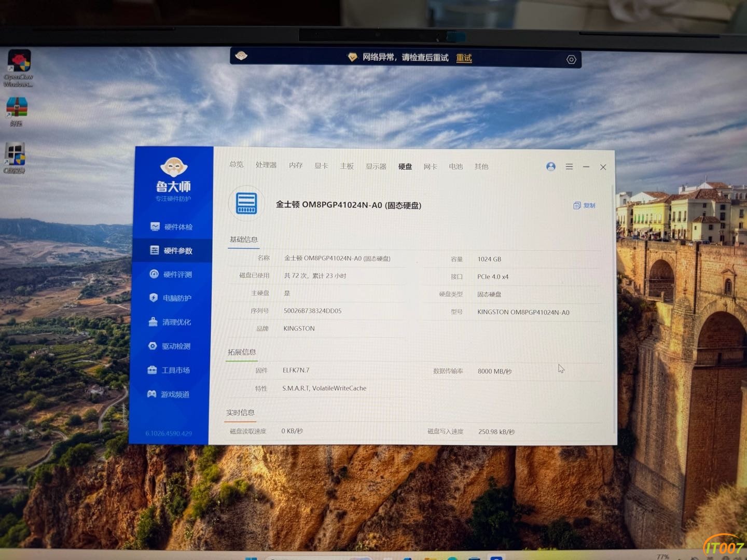Screen dimensions: 747x560
Task: Click the disk title 金士顿 OM8PGP41024N-A0 heading
Action: point(349,205)
